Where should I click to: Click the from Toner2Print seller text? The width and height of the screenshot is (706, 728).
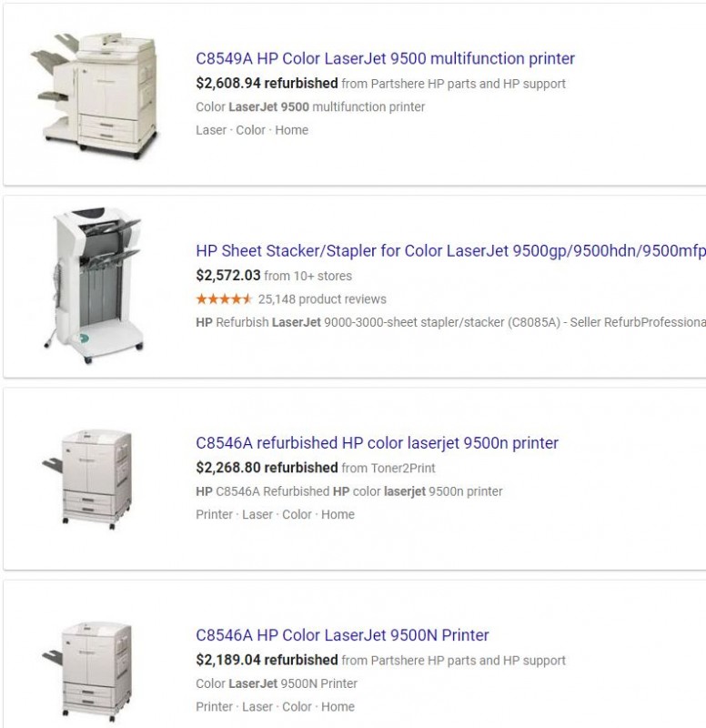(x=388, y=468)
